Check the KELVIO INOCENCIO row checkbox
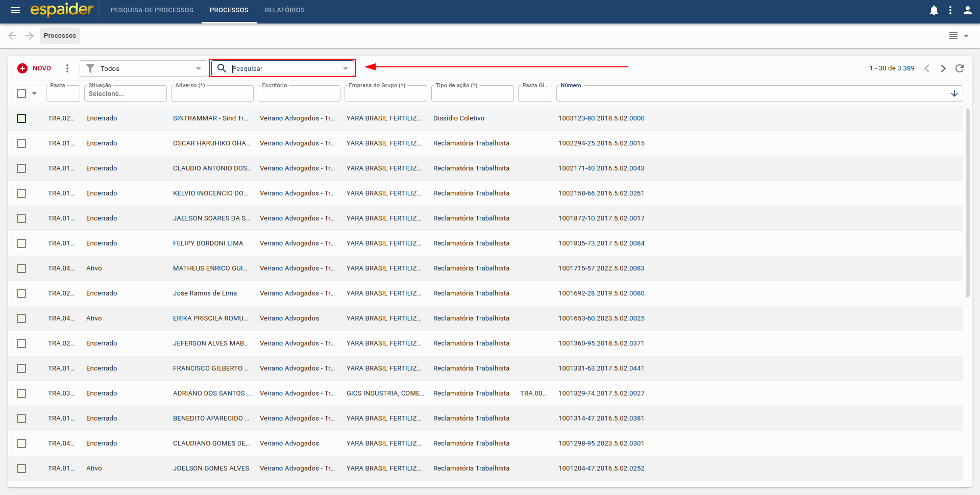The image size is (980, 495). pos(21,193)
